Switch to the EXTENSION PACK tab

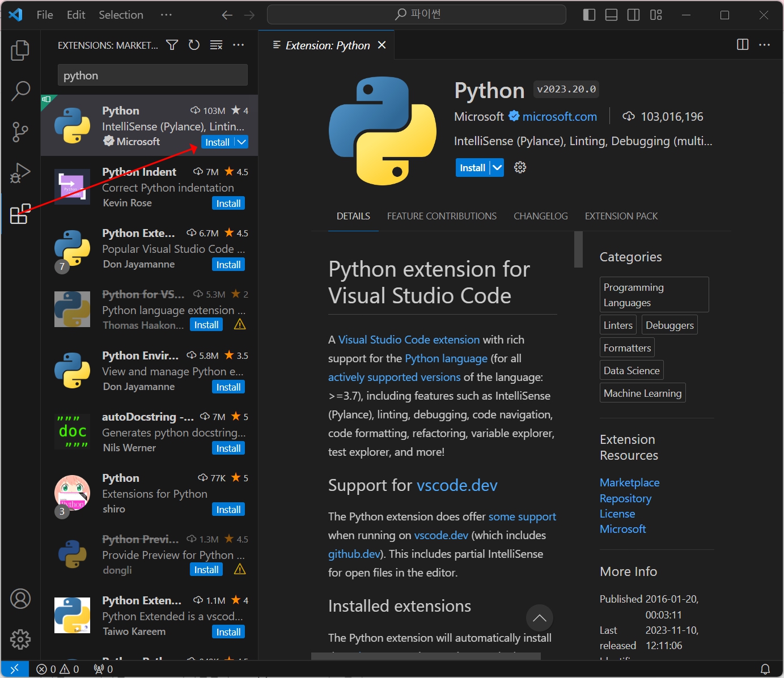coord(621,216)
